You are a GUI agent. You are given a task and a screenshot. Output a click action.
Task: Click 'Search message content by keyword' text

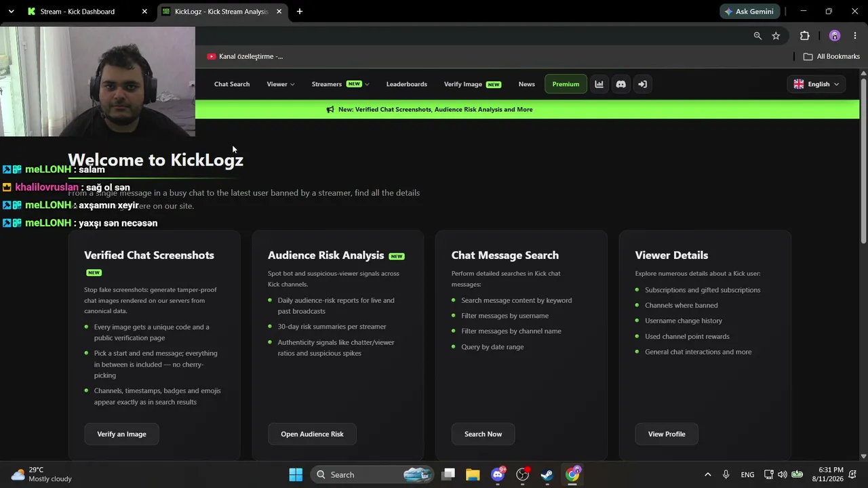pos(516,300)
